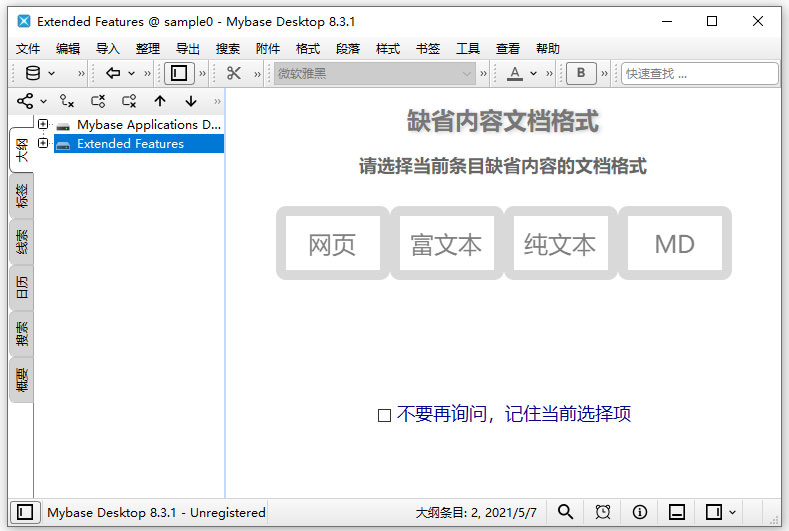
Task: Click the remove branch icon
Action: pos(66,101)
